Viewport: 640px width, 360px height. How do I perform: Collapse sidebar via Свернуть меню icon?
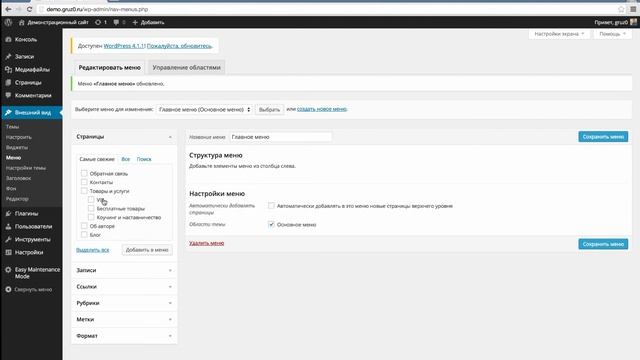[x=8, y=289]
